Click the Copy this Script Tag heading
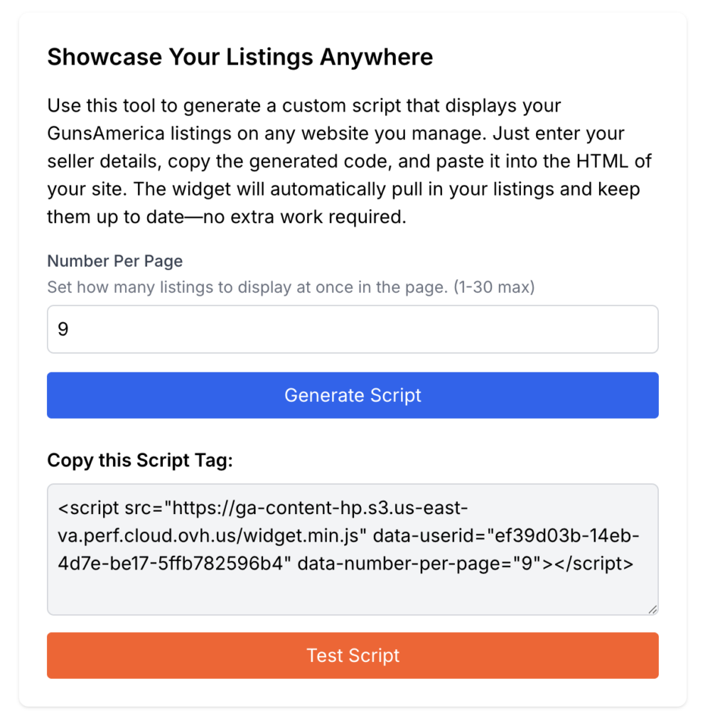The height and width of the screenshot is (728, 715). 140,460
